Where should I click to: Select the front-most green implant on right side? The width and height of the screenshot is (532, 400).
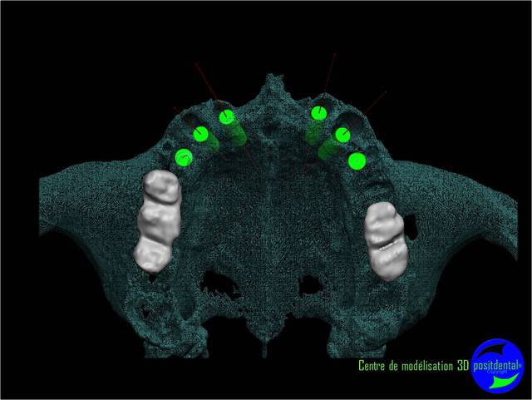coord(317,113)
